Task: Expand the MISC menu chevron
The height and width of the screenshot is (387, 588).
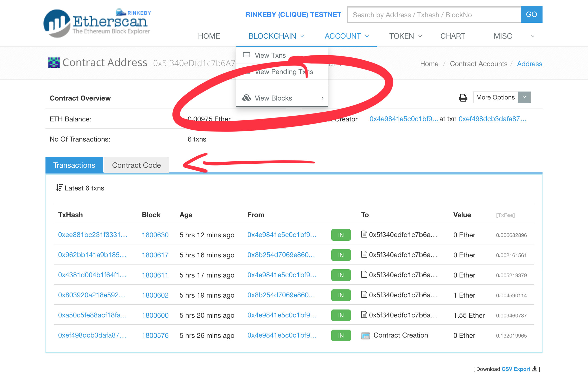Action: click(x=532, y=36)
